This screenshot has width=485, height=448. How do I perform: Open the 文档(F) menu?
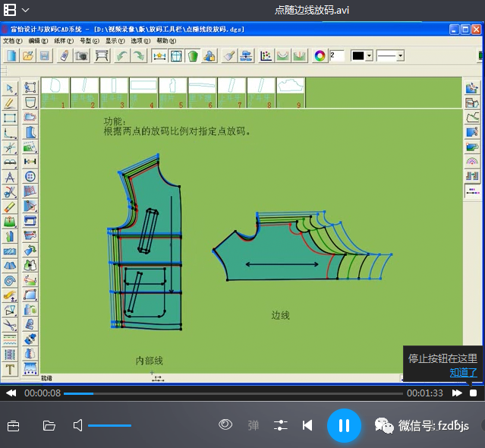tap(13, 41)
